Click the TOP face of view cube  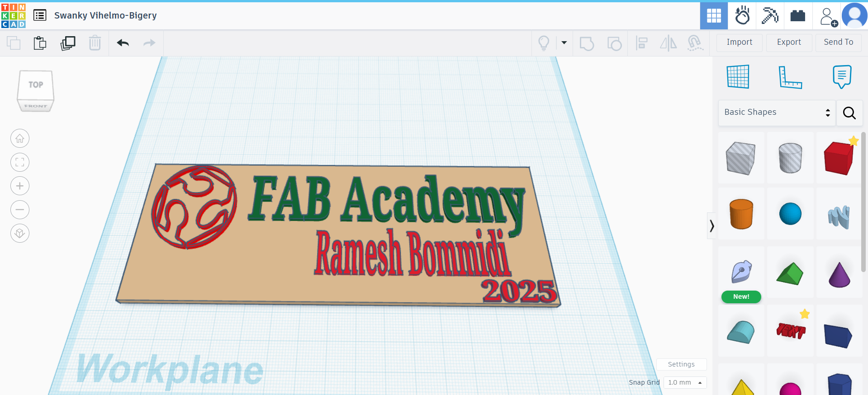coord(36,85)
